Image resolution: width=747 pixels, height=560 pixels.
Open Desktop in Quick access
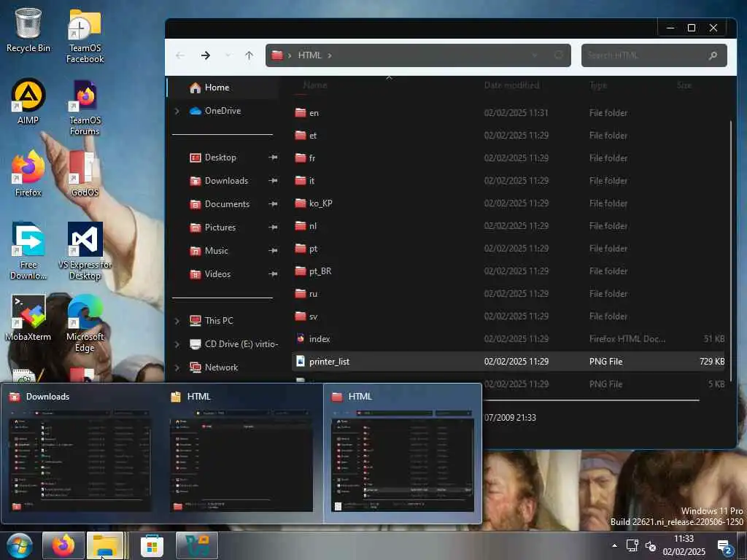click(x=220, y=157)
